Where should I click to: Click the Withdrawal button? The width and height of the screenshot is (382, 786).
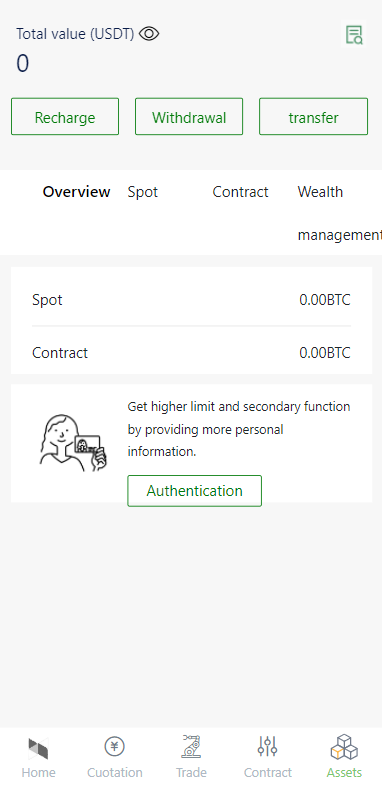pos(189,117)
